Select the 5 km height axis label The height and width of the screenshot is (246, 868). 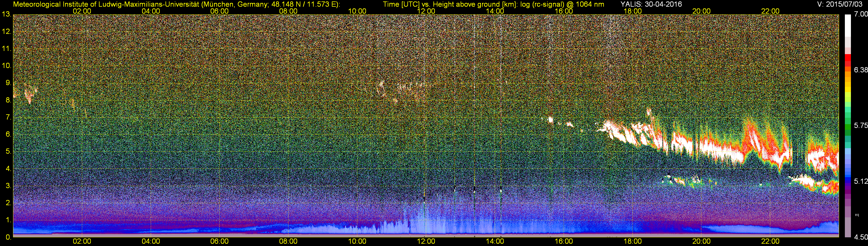[x=8, y=151]
